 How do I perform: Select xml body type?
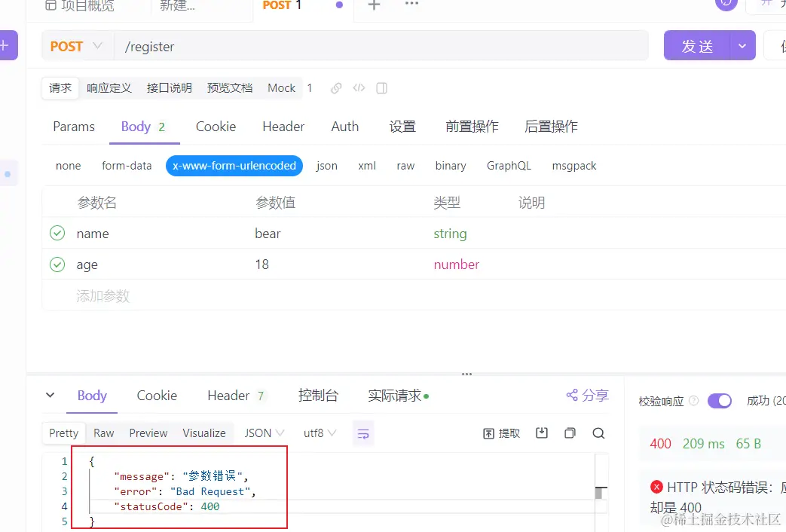tap(367, 166)
